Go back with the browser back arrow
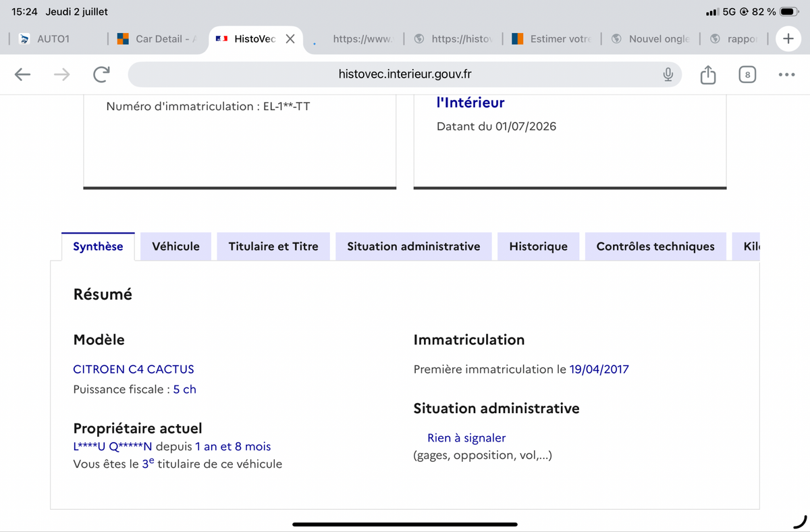The image size is (810, 532). (23, 75)
